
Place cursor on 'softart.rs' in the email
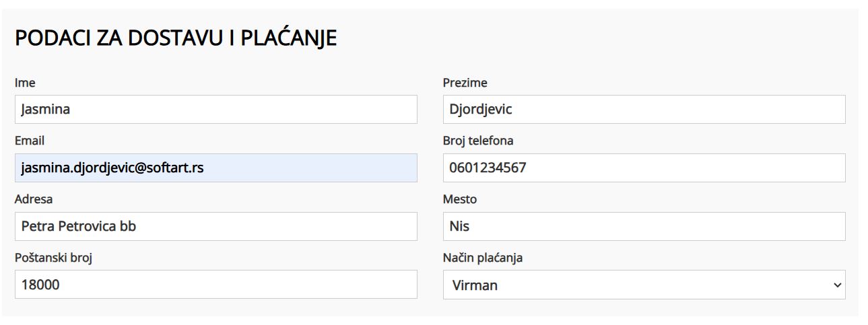pos(176,168)
